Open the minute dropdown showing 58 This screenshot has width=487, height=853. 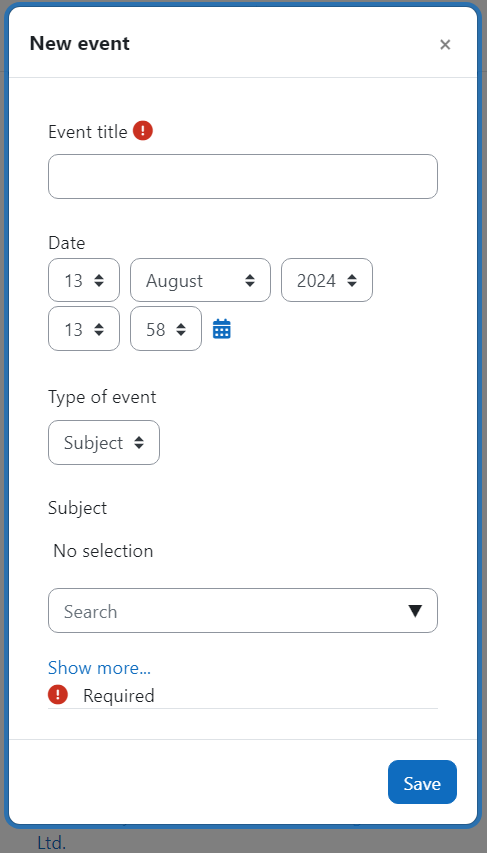[x=165, y=329]
